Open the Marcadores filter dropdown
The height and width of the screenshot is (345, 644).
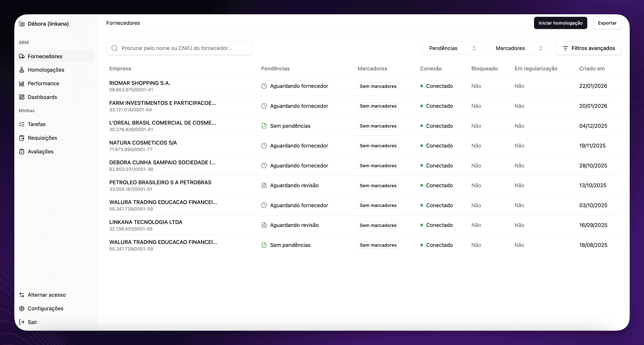click(519, 48)
